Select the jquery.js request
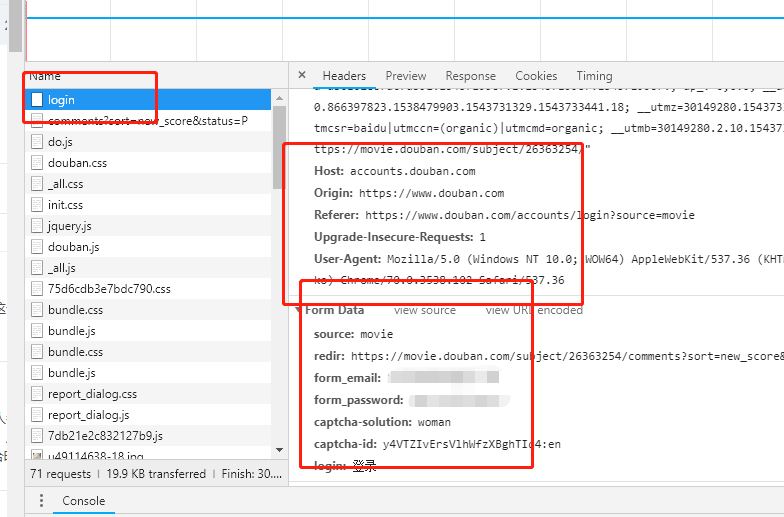 [x=148, y=226]
